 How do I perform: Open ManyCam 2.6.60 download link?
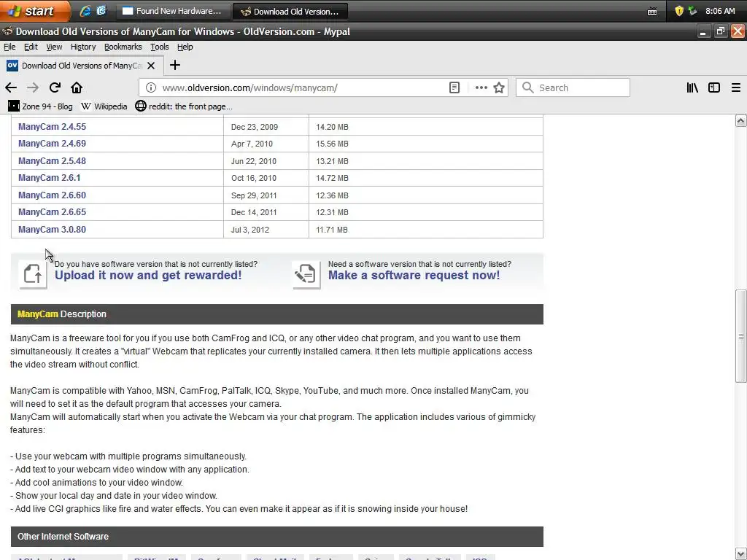pos(52,195)
